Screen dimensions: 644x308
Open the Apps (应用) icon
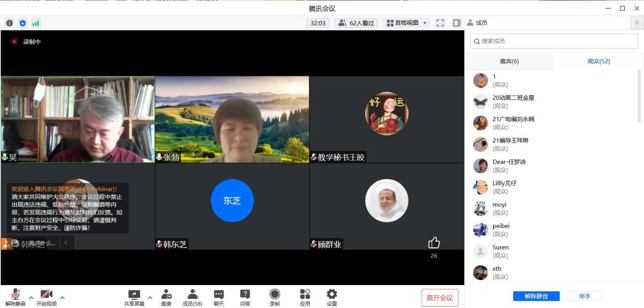click(305, 297)
